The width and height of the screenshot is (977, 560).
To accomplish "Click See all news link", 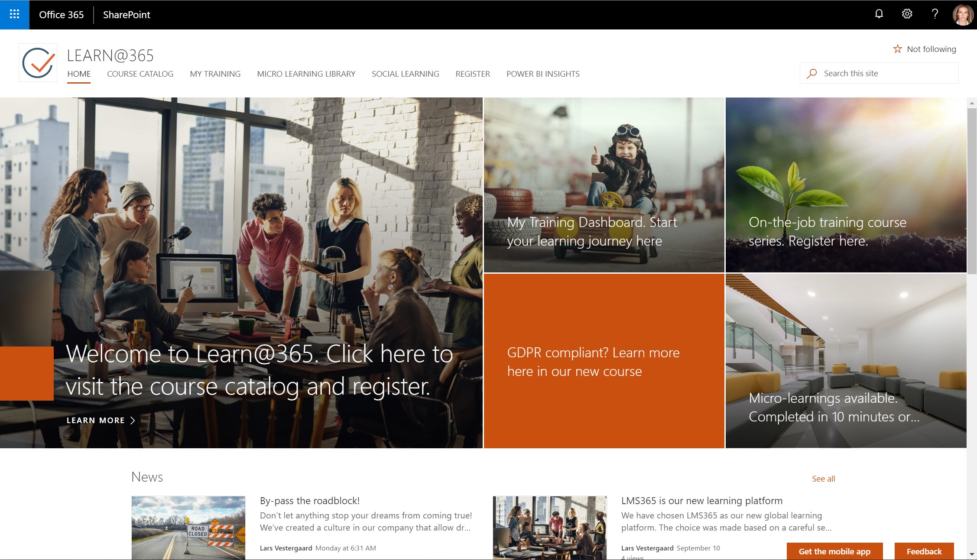I will 823,479.
